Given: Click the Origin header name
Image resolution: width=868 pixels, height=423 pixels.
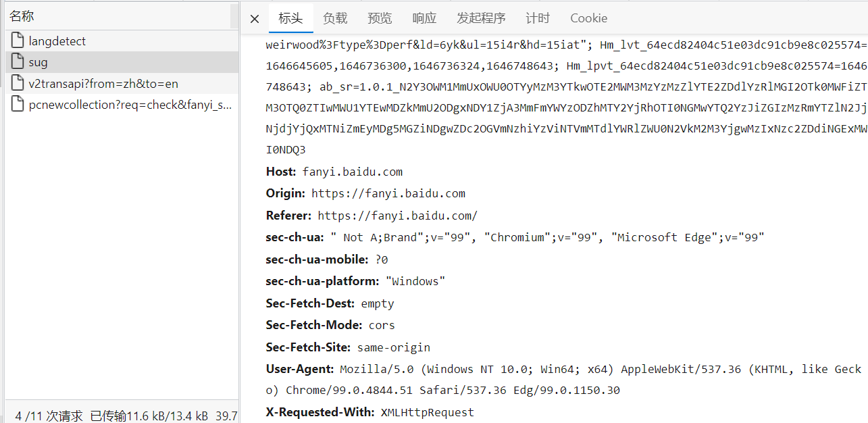Looking at the screenshot, I should pos(286,193).
